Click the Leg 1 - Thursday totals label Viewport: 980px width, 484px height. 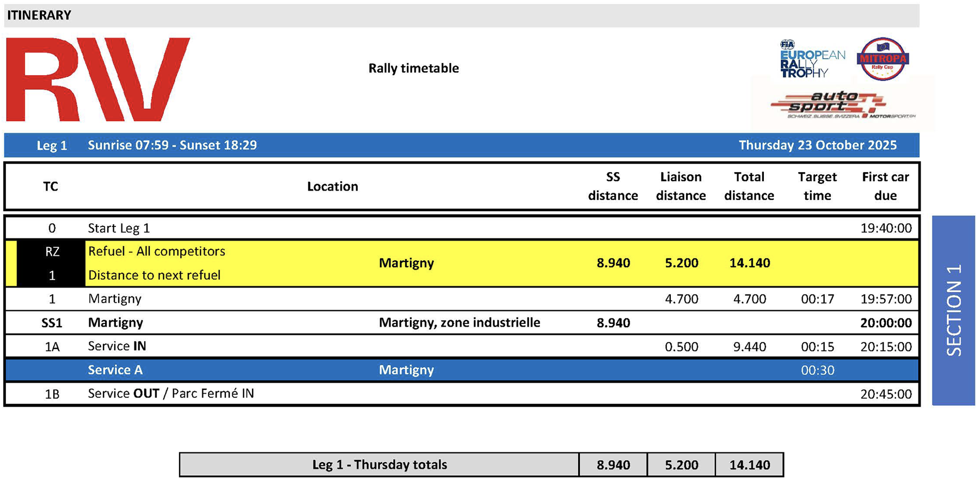pyautogui.click(x=379, y=465)
